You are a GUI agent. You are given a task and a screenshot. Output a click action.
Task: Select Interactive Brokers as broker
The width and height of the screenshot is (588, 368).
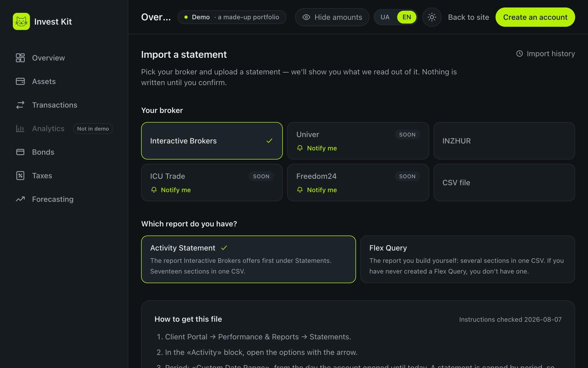click(x=212, y=141)
